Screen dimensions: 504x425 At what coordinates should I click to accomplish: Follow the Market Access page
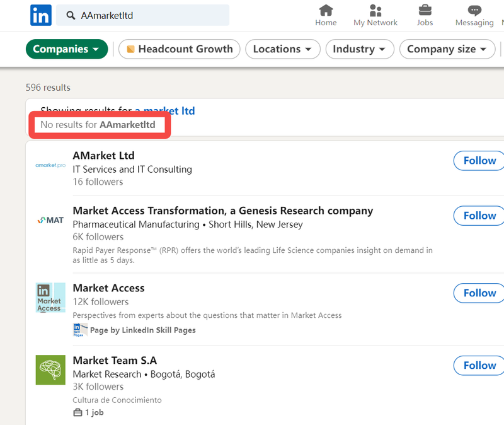479,293
